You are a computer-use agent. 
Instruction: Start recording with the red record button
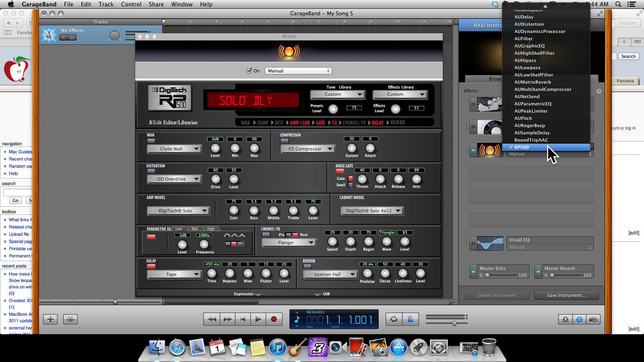[274, 319]
